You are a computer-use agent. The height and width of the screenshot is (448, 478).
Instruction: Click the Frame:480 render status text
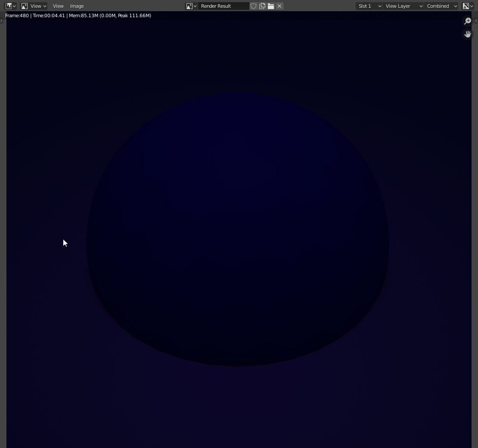pos(78,15)
